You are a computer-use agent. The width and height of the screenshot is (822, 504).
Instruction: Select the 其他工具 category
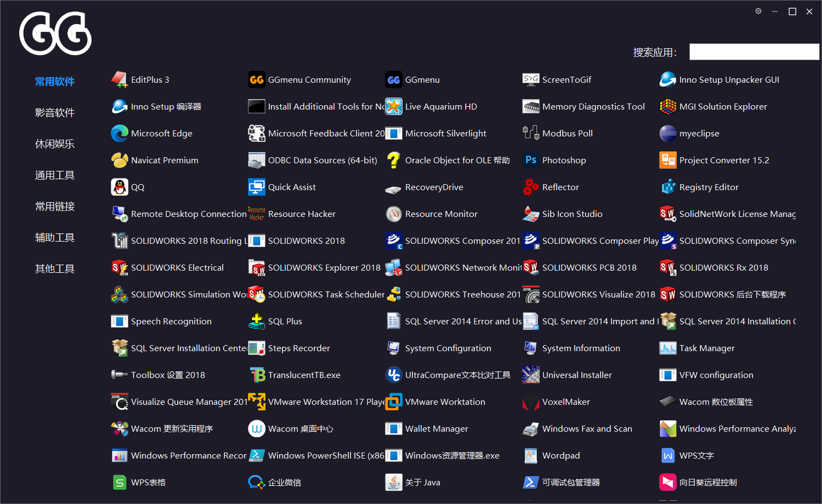click(x=55, y=269)
